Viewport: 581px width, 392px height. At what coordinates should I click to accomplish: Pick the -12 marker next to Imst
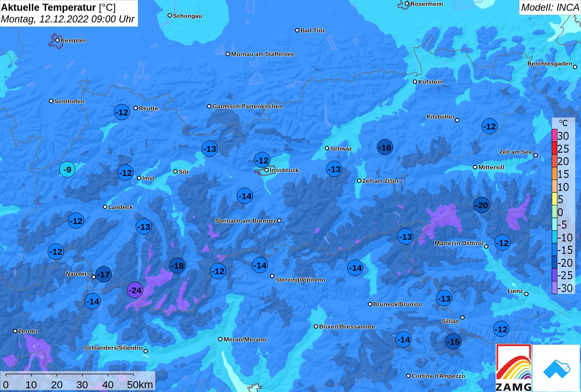[125, 173]
